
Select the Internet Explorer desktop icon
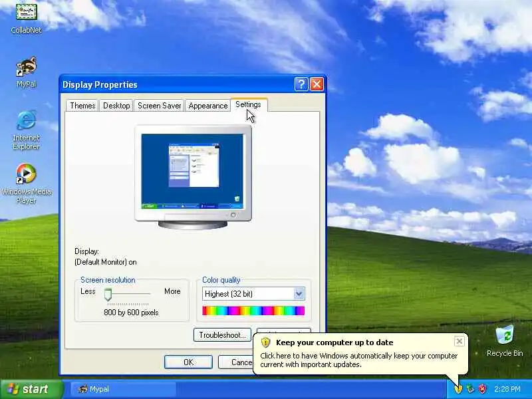coord(26,130)
